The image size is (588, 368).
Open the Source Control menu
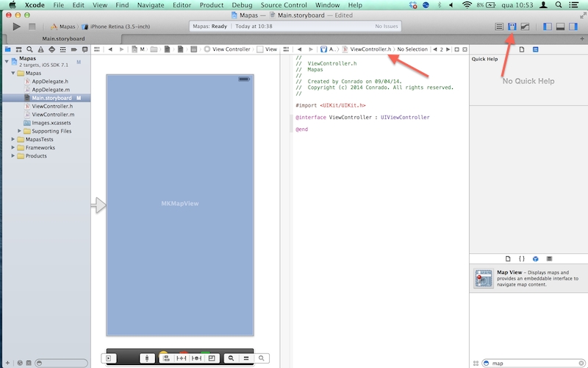(284, 5)
